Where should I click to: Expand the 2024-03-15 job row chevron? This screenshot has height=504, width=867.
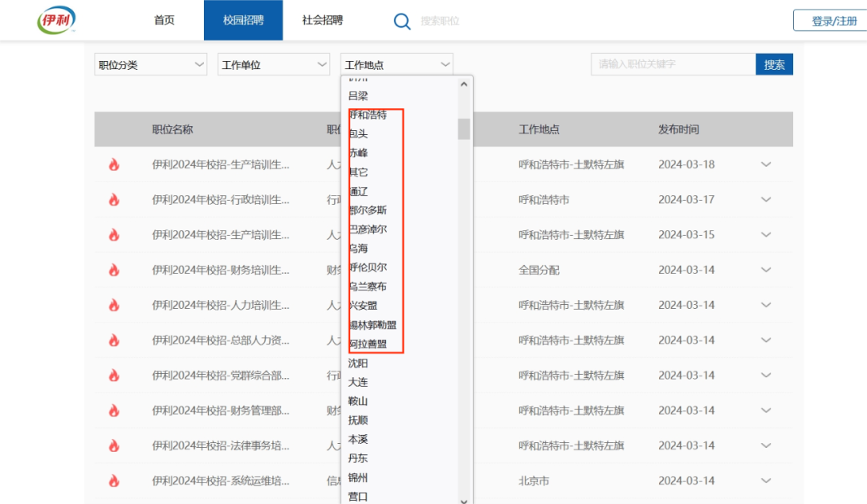(766, 235)
